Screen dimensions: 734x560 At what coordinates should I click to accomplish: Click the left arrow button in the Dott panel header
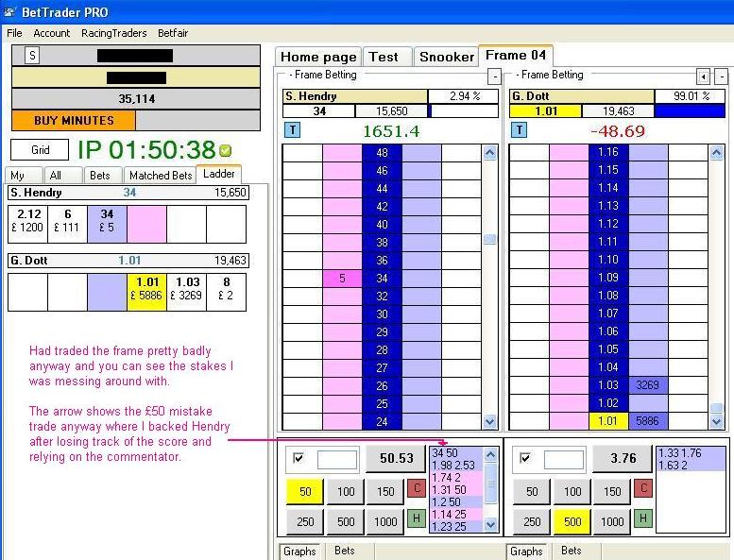point(704,76)
